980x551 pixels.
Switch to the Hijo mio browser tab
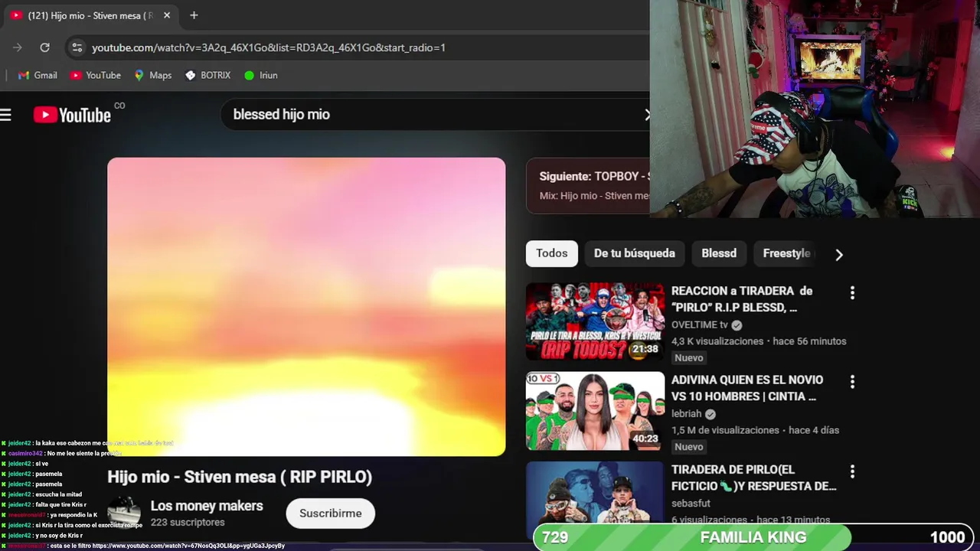click(x=90, y=15)
